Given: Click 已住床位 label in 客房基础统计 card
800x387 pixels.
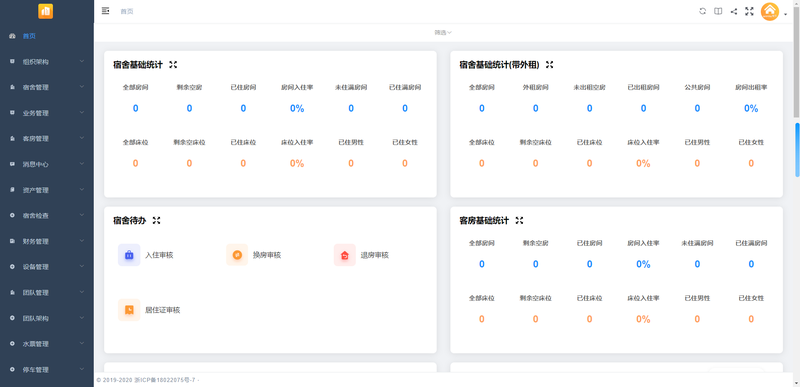Looking at the screenshot, I should click(x=589, y=298).
